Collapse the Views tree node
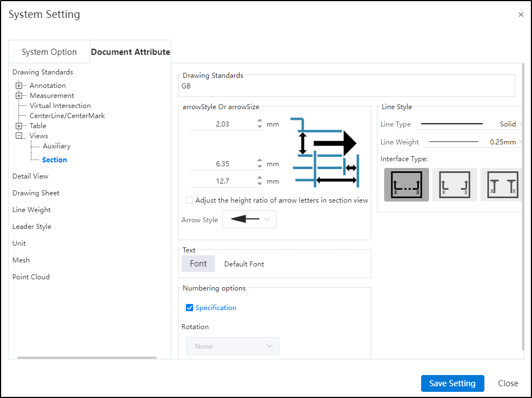The image size is (532, 398). [x=19, y=136]
